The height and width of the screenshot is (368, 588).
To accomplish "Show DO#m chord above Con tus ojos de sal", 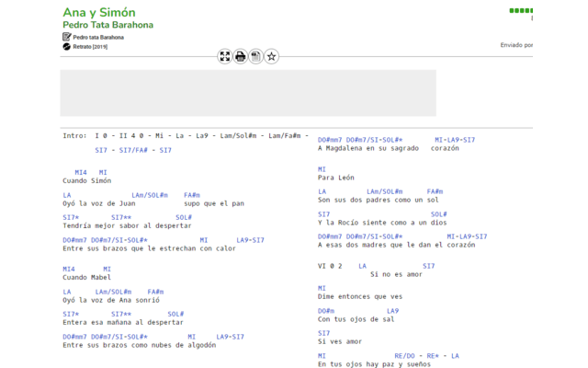I will coord(326,311).
